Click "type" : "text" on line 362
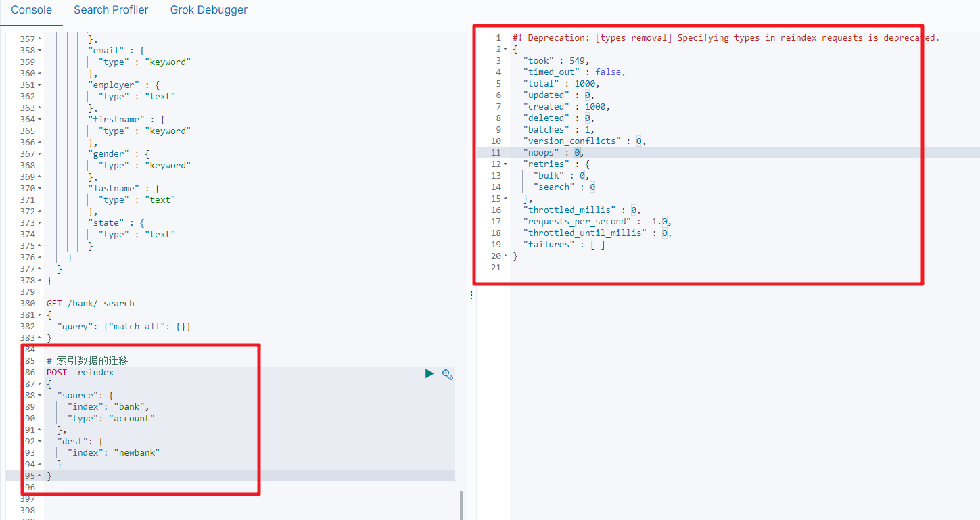980x520 pixels. [x=137, y=97]
